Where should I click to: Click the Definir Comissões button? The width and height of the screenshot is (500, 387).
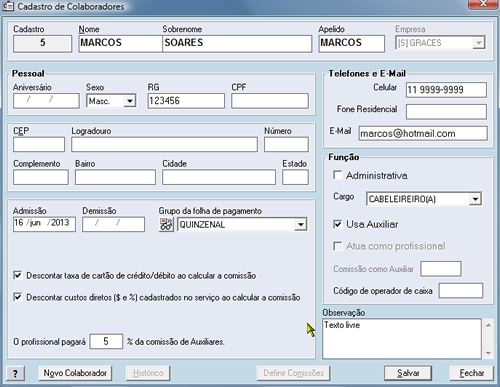[293, 373]
